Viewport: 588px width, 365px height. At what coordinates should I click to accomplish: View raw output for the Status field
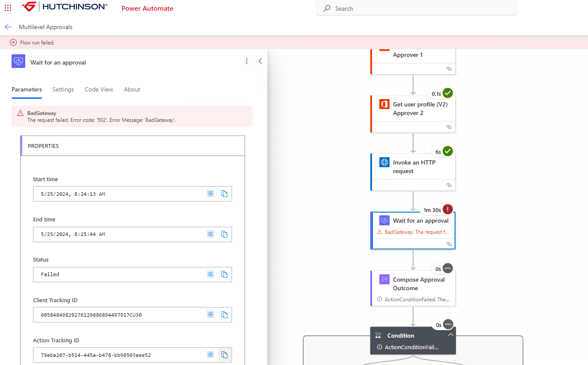(x=210, y=274)
